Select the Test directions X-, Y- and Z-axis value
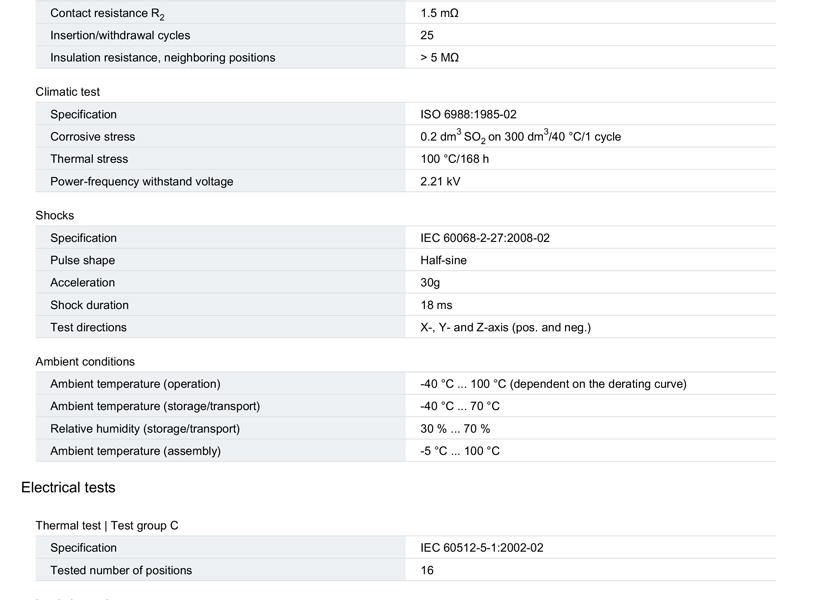830x600 pixels. [x=505, y=328]
